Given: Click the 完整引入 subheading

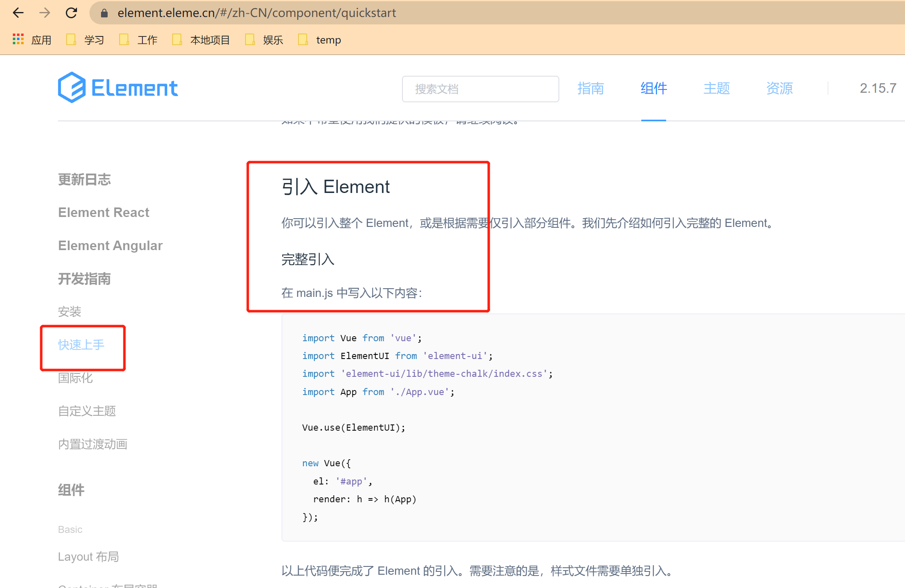Looking at the screenshot, I should tap(308, 259).
